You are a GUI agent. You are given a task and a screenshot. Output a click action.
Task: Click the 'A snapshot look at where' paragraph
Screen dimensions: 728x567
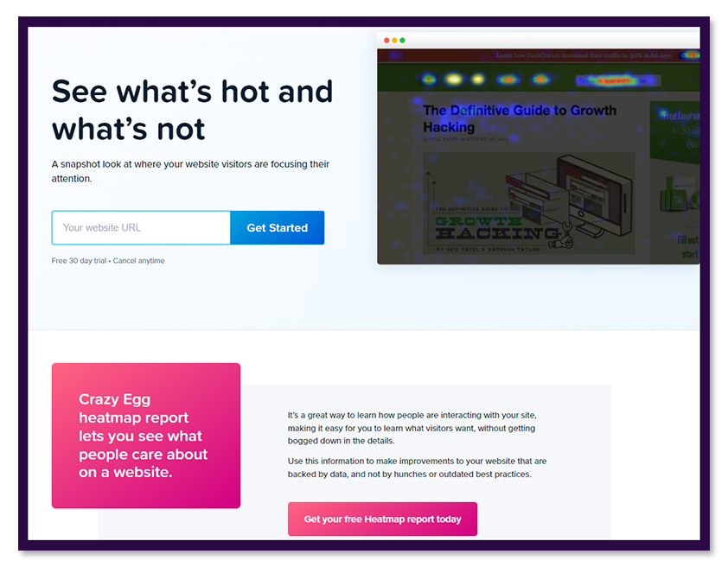pos(190,171)
